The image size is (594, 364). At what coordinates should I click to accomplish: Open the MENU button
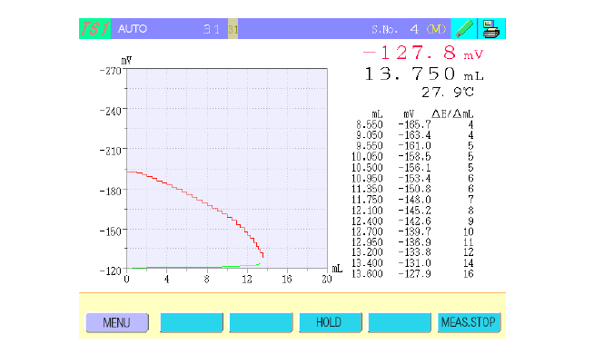click(x=116, y=322)
